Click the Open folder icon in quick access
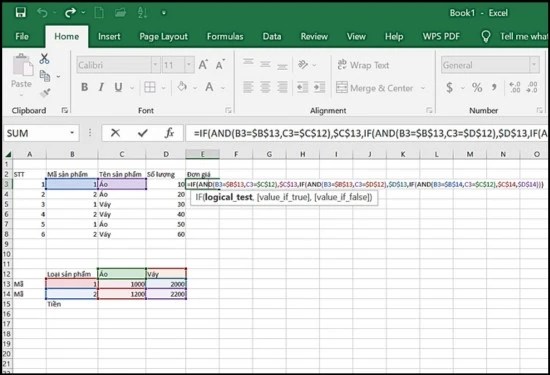The height and width of the screenshot is (375, 550). tap(120, 13)
